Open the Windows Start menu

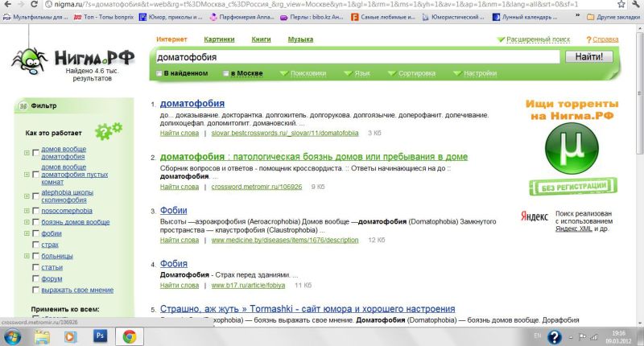tap(11, 337)
